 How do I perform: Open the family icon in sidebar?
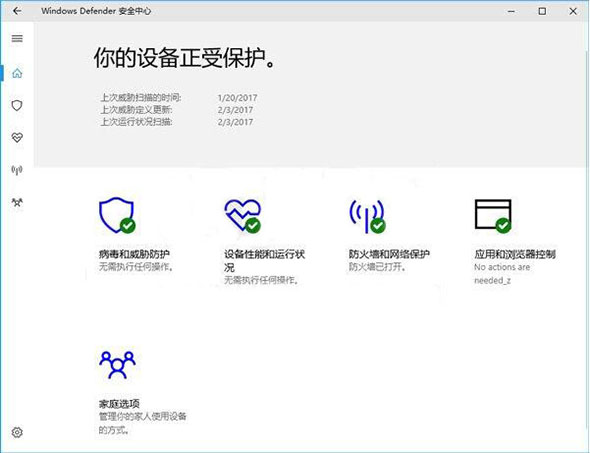point(17,202)
